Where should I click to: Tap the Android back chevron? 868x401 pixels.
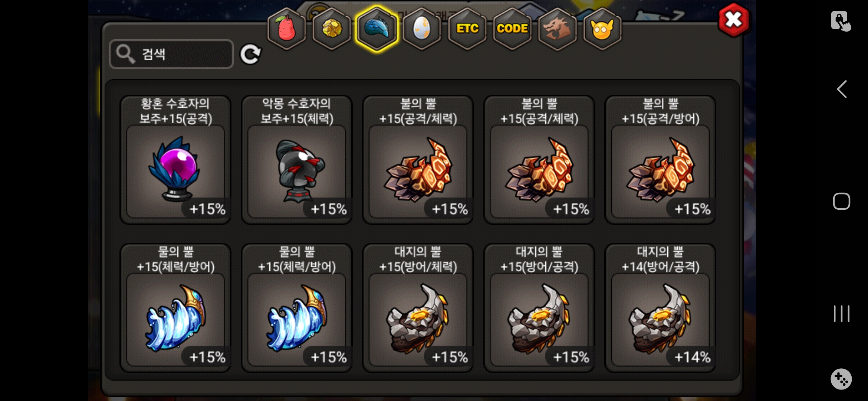click(841, 89)
